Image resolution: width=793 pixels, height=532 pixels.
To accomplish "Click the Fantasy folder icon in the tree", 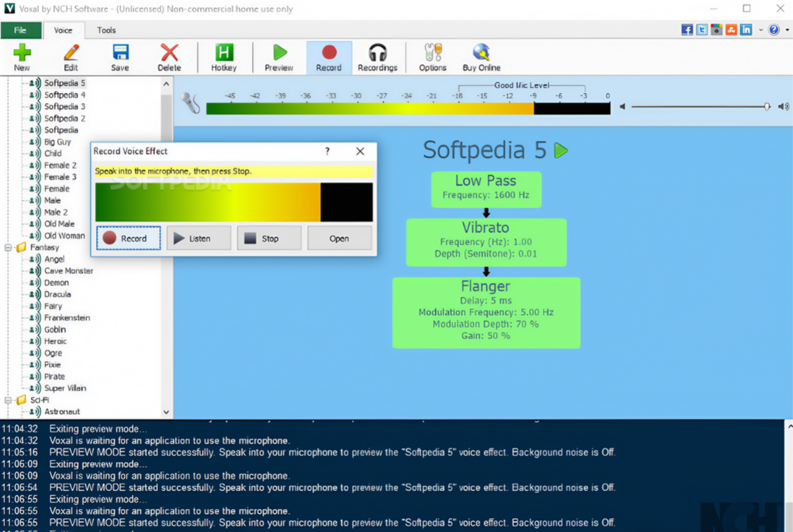I will click(x=21, y=247).
